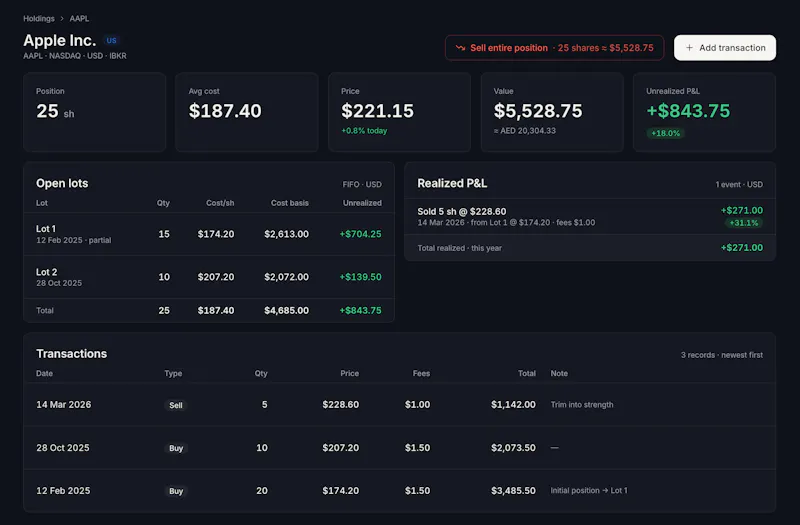The height and width of the screenshot is (525, 800).
Task: Select the 28 Oct 2025 transaction date
Action: 63,447
